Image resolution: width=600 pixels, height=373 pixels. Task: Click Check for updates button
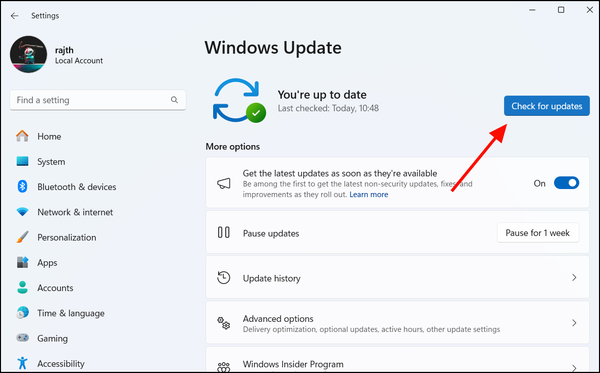pyautogui.click(x=546, y=106)
